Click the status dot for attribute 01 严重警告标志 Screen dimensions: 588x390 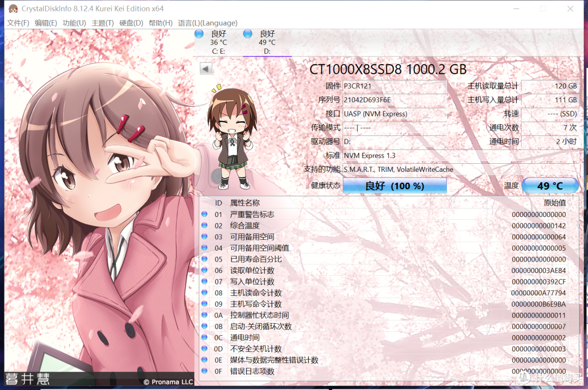(x=204, y=214)
